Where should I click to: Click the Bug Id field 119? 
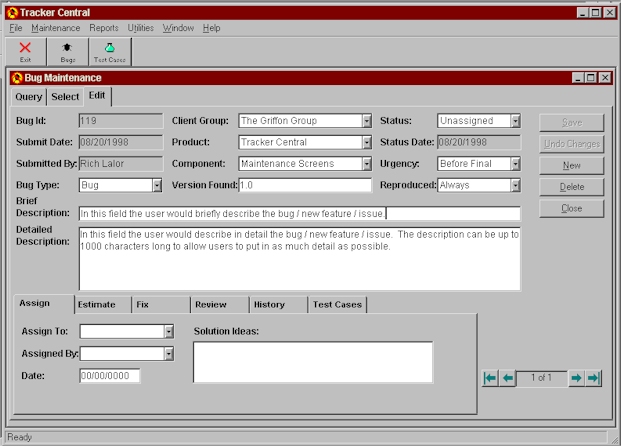121,121
